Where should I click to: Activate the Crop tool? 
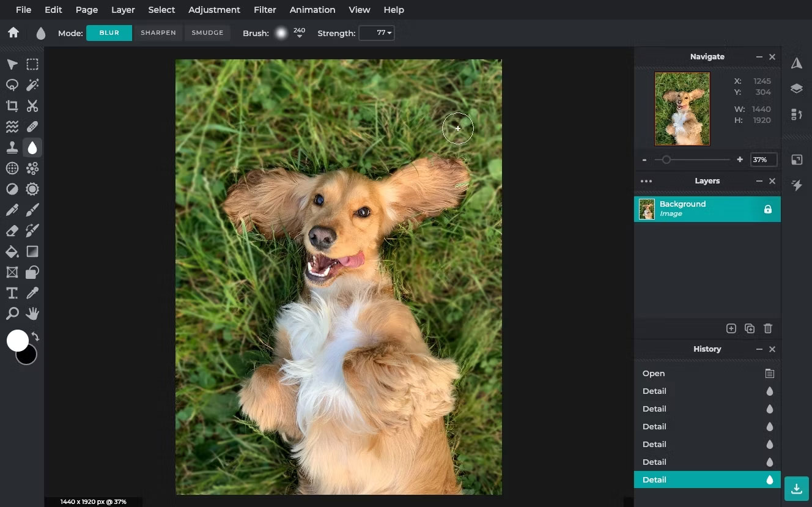click(12, 106)
